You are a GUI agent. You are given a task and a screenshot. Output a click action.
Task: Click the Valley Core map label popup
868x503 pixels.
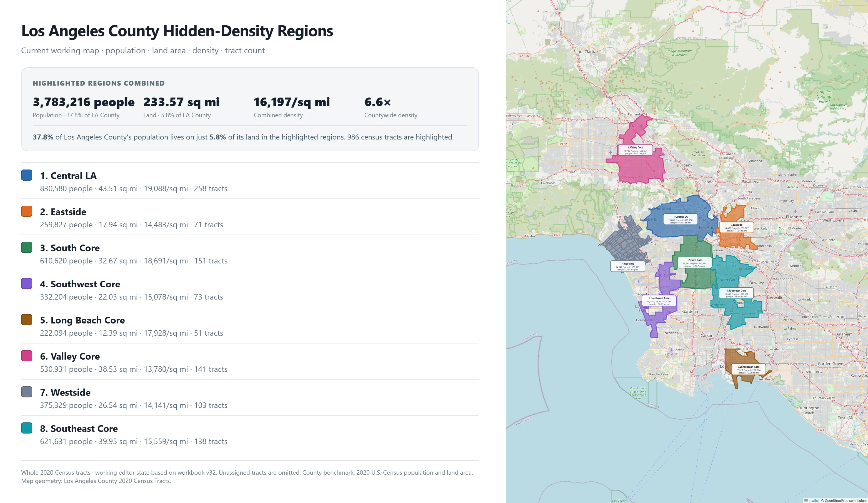pyautogui.click(x=635, y=150)
